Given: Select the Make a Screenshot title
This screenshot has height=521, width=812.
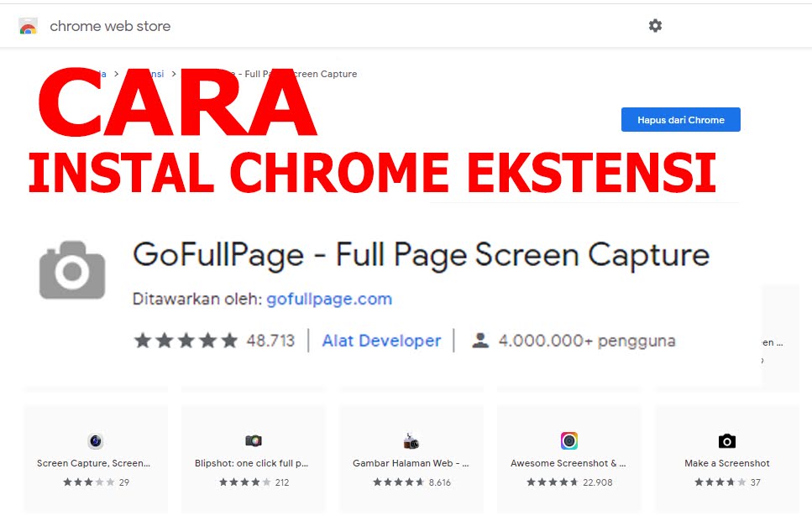Looking at the screenshot, I should 727,463.
